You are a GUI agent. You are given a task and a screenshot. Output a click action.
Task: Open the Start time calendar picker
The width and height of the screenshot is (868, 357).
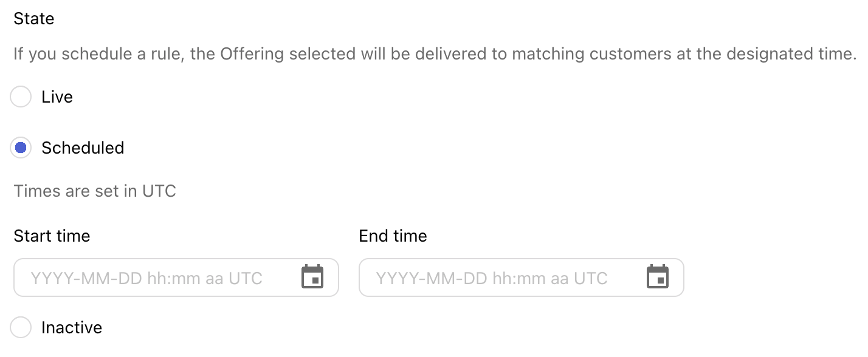(312, 277)
